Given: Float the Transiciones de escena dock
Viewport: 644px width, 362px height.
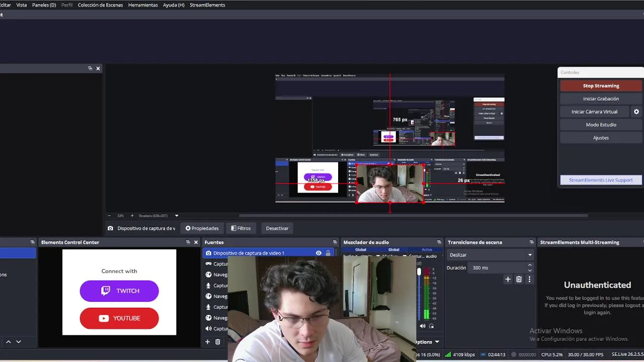Looking at the screenshot, I should 532,242.
